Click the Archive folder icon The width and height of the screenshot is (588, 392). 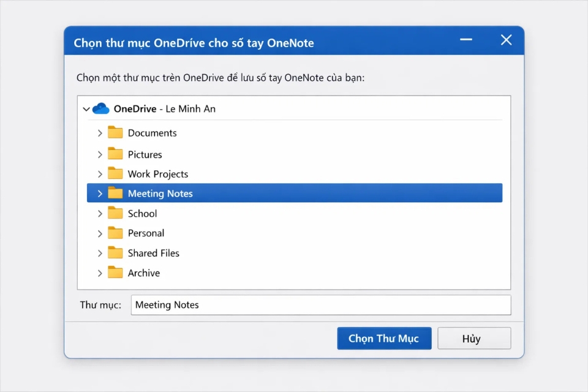[x=116, y=273]
